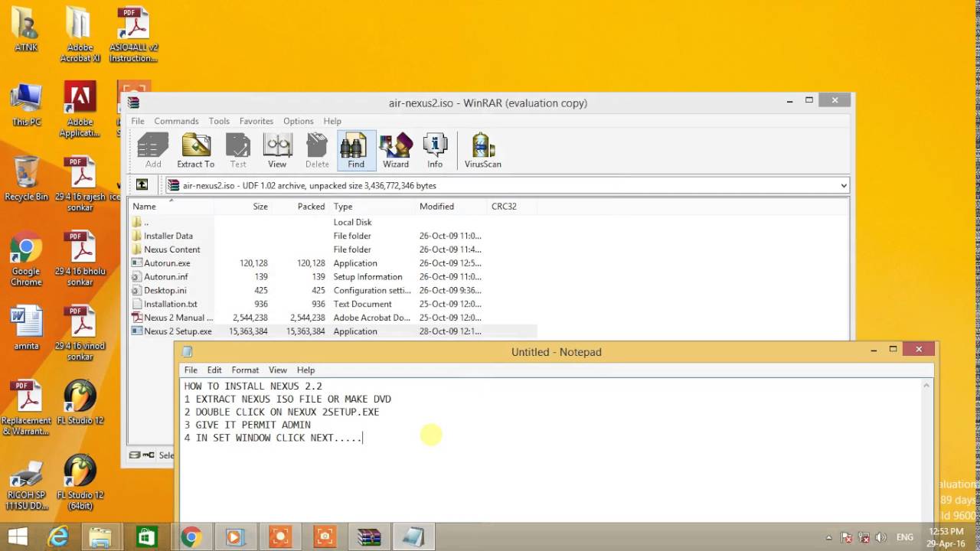Screen dimensions: 980x551
Task: Open the WinRAR File menu
Action: (x=138, y=121)
